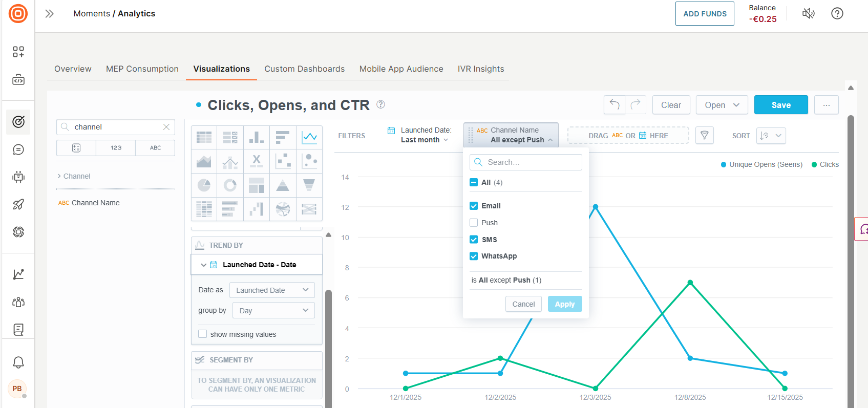The height and width of the screenshot is (408, 868).
Task: Open the filter funnel icon
Action: click(704, 136)
